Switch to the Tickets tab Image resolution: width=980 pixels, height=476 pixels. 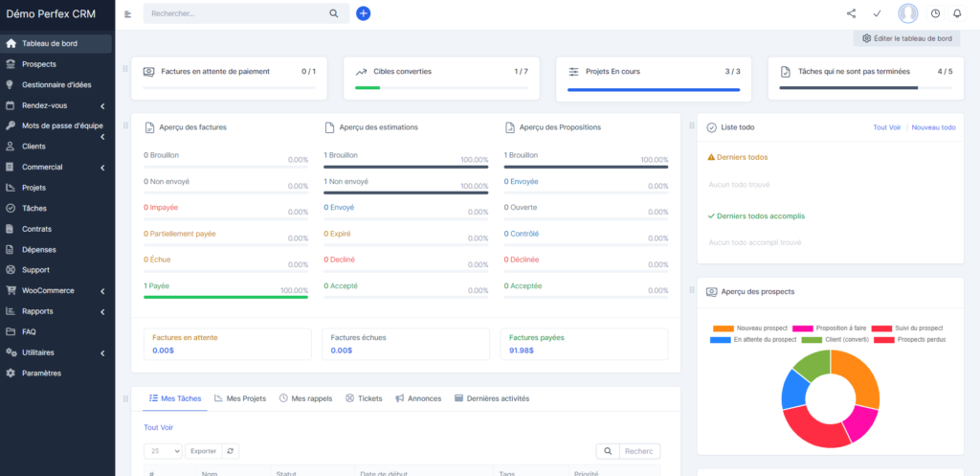coord(364,398)
